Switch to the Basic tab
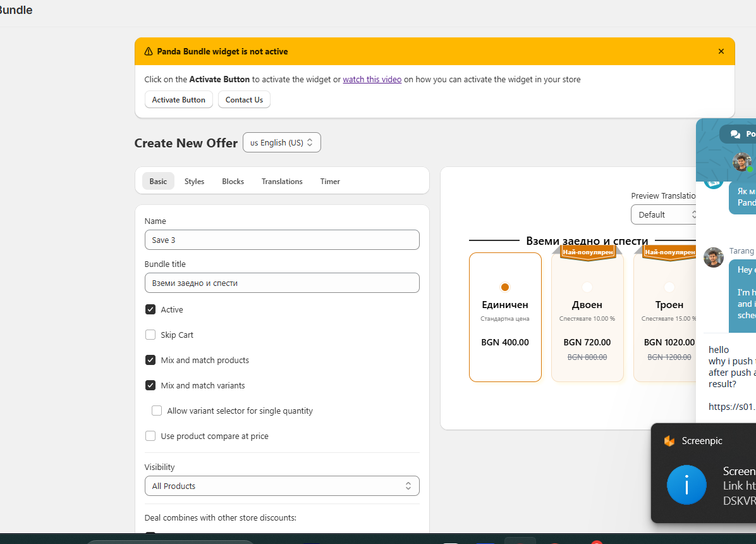This screenshot has width=756, height=544. click(x=158, y=181)
